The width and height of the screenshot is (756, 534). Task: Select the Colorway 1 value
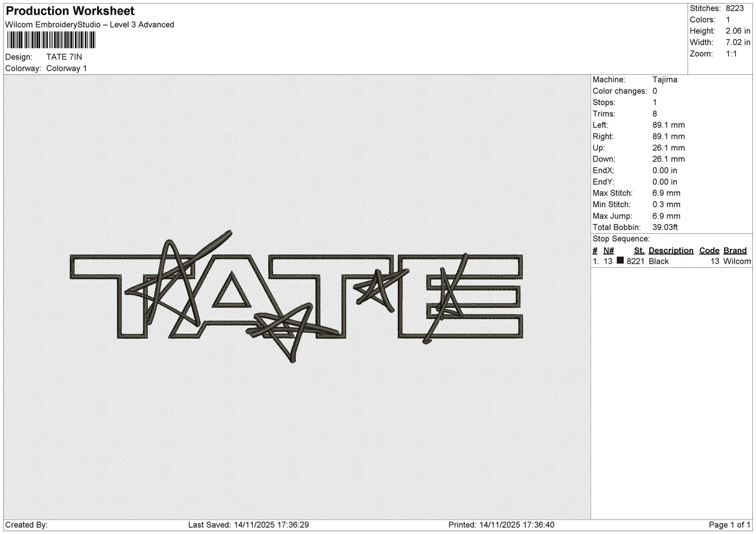coord(66,69)
